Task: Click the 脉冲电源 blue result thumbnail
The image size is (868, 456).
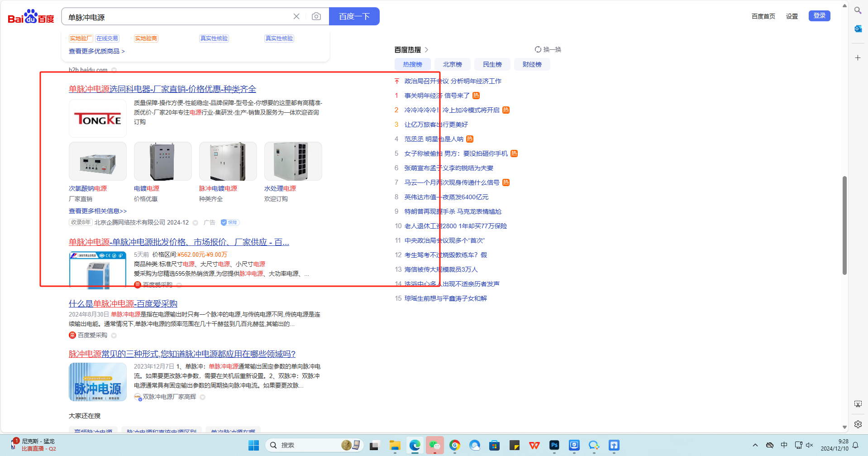Action: tap(98, 382)
